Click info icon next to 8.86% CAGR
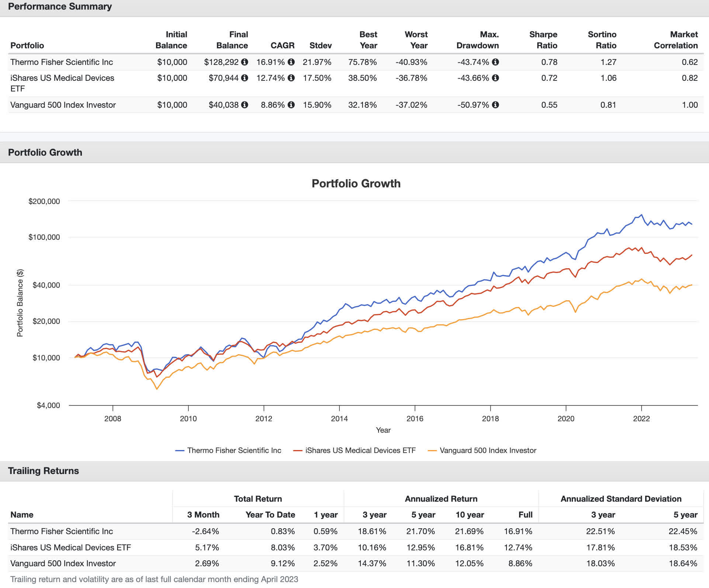The width and height of the screenshot is (709, 588). click(291, 105)
